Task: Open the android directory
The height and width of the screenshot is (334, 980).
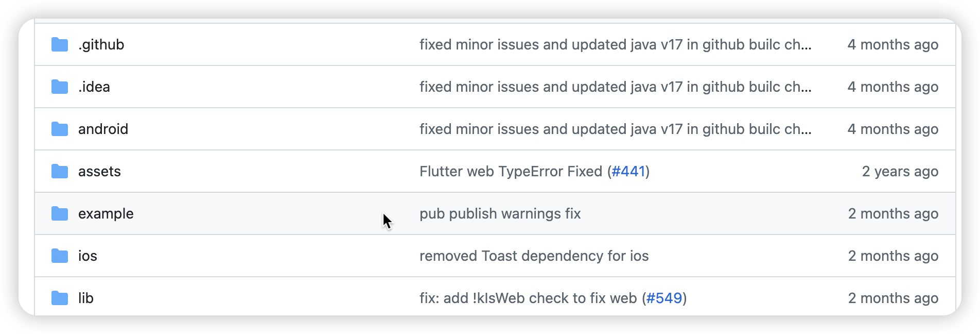Action: pyautogui.click(x=103, y=129)
